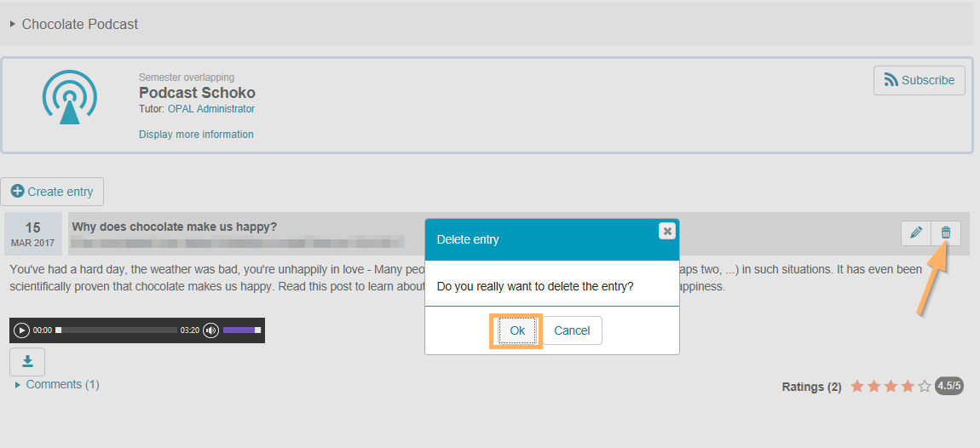The height and width of the screenshot is (448, 980).
Task: Expand the Comments (1) section
Action: point(61,385)
